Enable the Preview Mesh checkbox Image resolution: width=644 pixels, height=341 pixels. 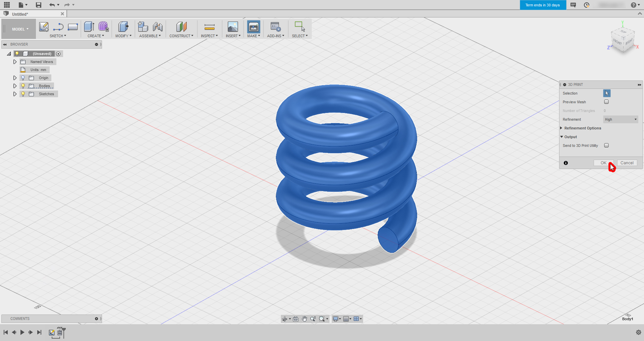tap(606, 102)
